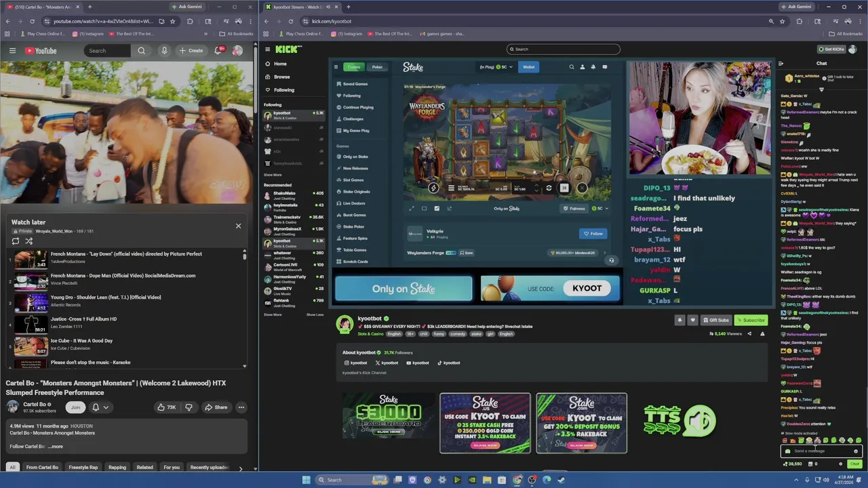Click report warning icon near viewers
This screenshot has height=488, width=868.
(762, 333)
